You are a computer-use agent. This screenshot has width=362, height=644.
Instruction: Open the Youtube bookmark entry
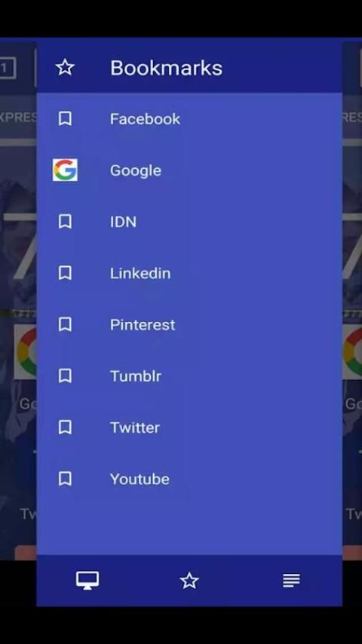click(x=189, y=479)
